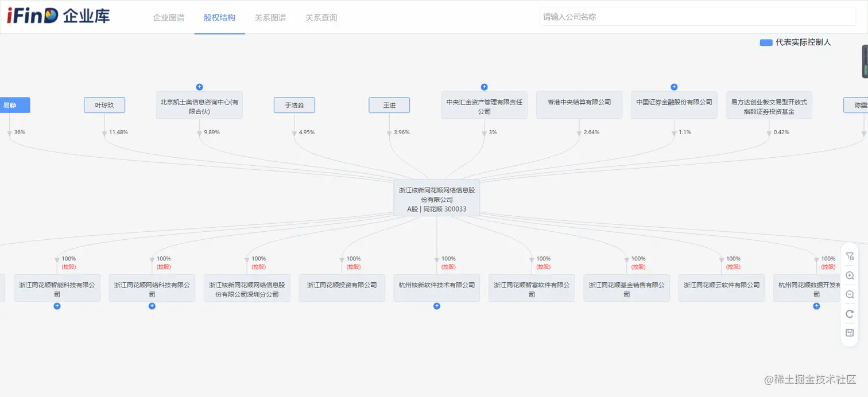
Task: Click the 2.64% stake label
Action: click(591, 132)
